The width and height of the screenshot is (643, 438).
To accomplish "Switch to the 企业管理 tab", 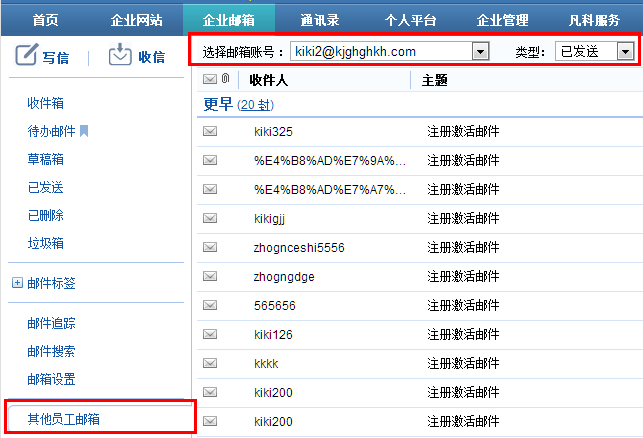I will tap(502, 19).
